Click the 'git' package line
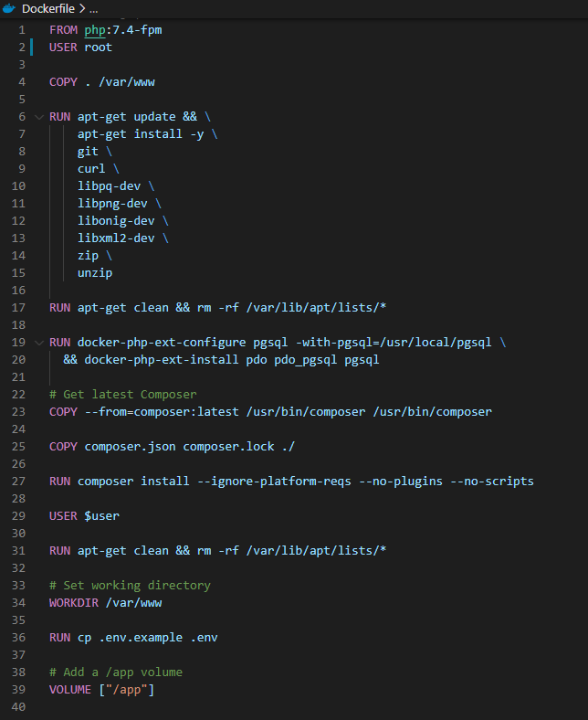The image size is (588, 720). [x=88, y=152]
